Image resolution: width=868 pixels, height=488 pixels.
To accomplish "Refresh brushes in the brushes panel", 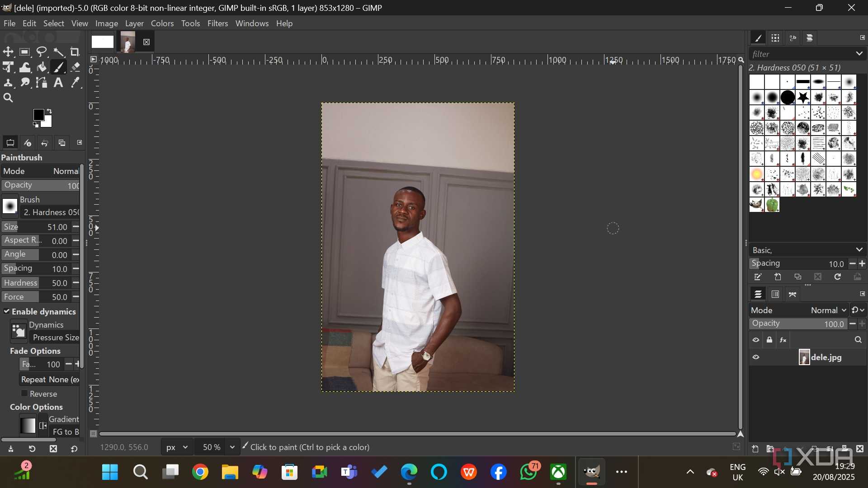I will click(x=837, y=277).
